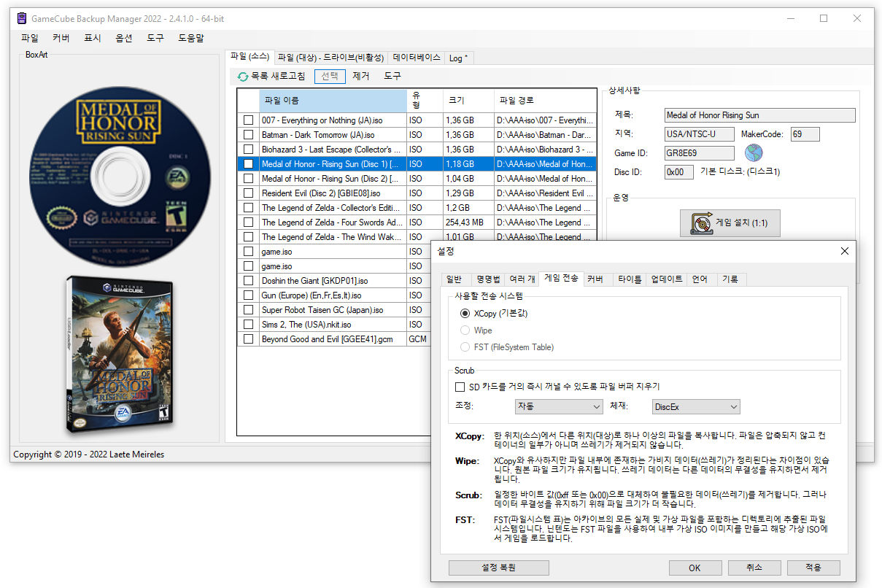Viewport: 882px width, 588px height.
Task: Tick checkbox for Resident Evil (Disc 2)
Action: (x=249, y=193)
